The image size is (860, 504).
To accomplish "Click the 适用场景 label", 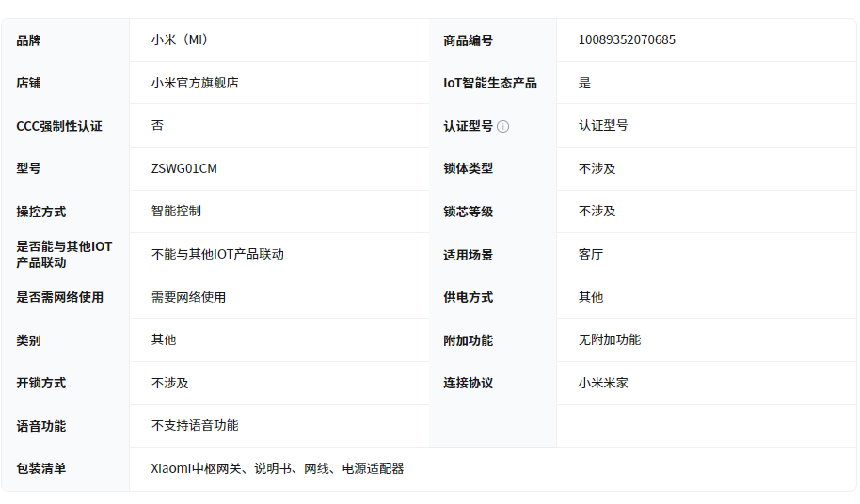I will 469,255.
